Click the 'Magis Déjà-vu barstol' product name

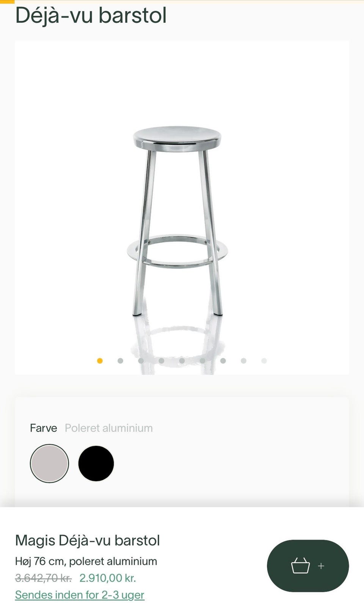coord(88,540)
